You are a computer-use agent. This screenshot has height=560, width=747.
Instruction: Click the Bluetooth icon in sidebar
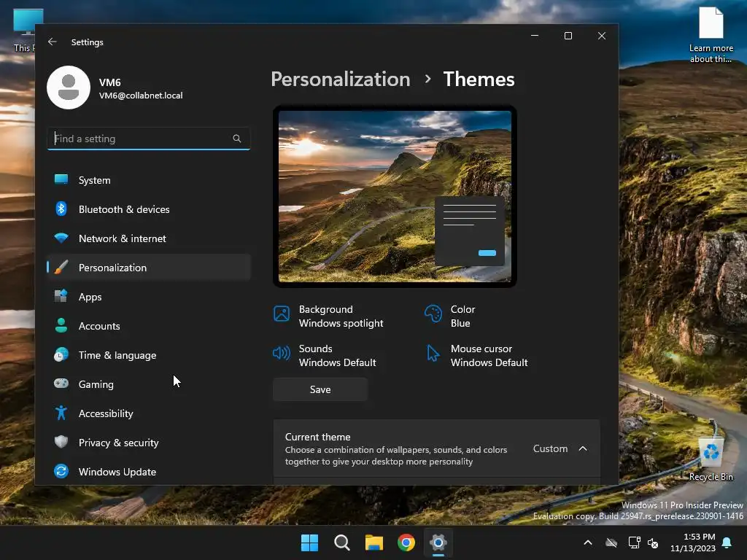pos(61,209)
